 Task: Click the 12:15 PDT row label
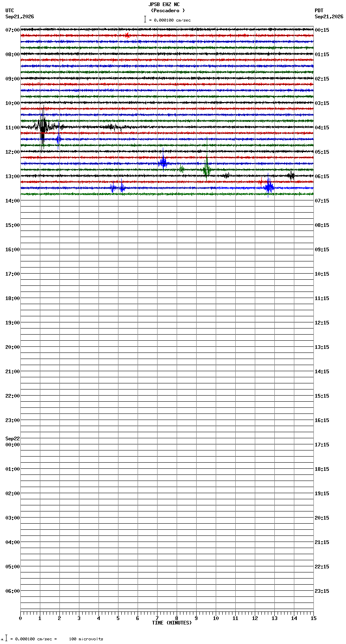pyautogui.click(x=322, y=323)
